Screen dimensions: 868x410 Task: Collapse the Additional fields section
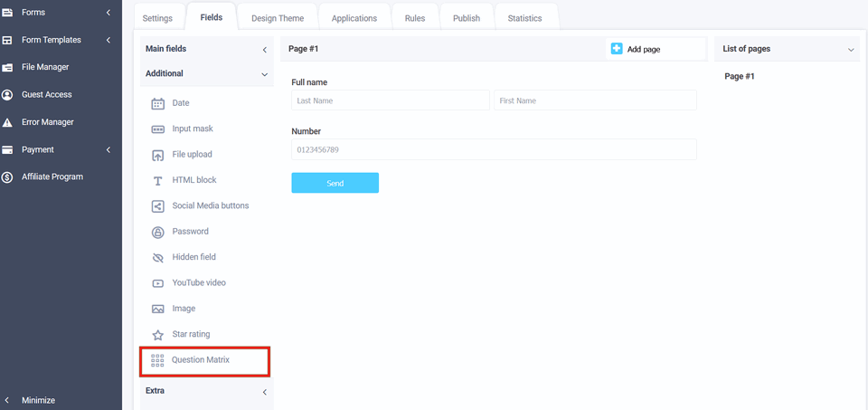264,74
